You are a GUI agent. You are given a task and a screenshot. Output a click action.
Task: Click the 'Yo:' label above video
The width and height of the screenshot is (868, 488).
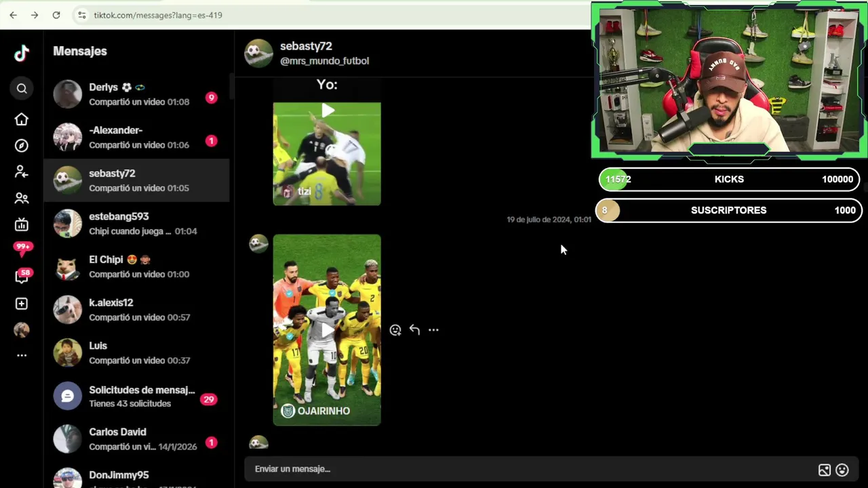pyautogui.click(x=327, y=85)
